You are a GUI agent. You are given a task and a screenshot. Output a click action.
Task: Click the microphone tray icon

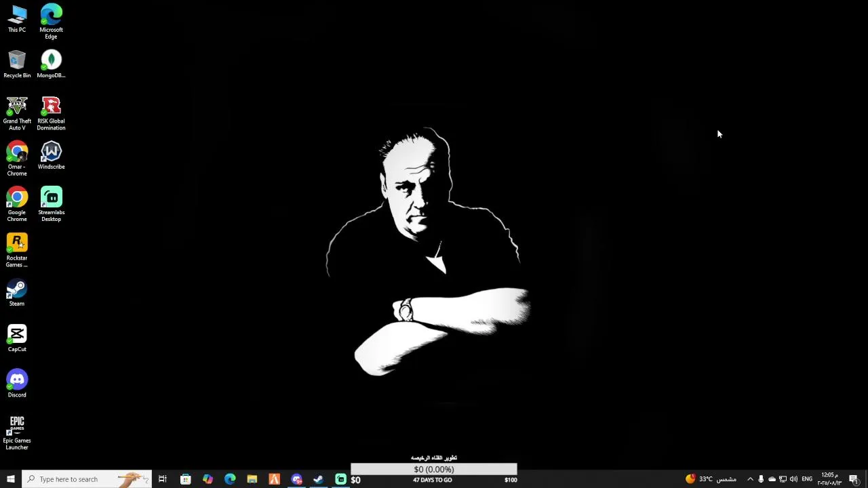(x=761, y=479)
